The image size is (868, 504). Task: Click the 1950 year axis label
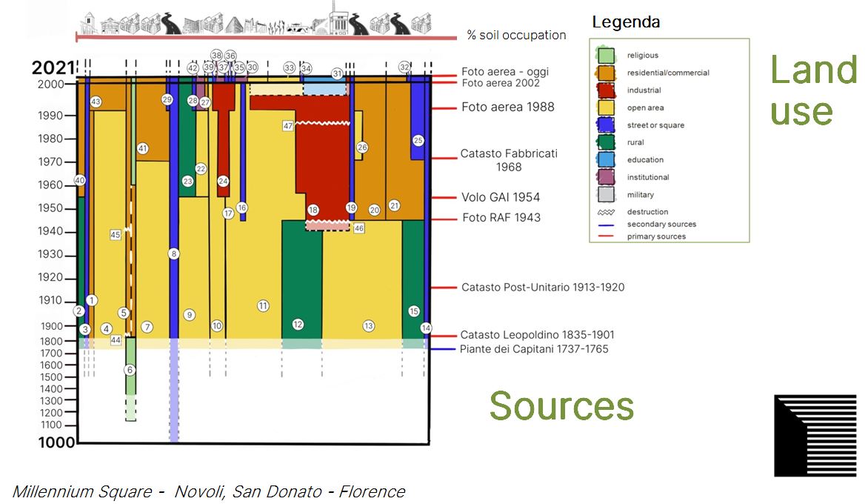pyautogui.click(x=50, y=208)
